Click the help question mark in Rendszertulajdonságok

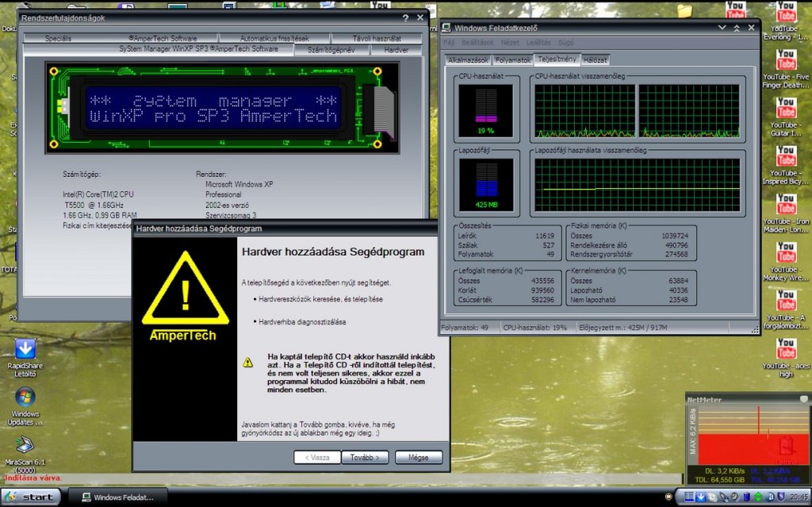(405, 17)
